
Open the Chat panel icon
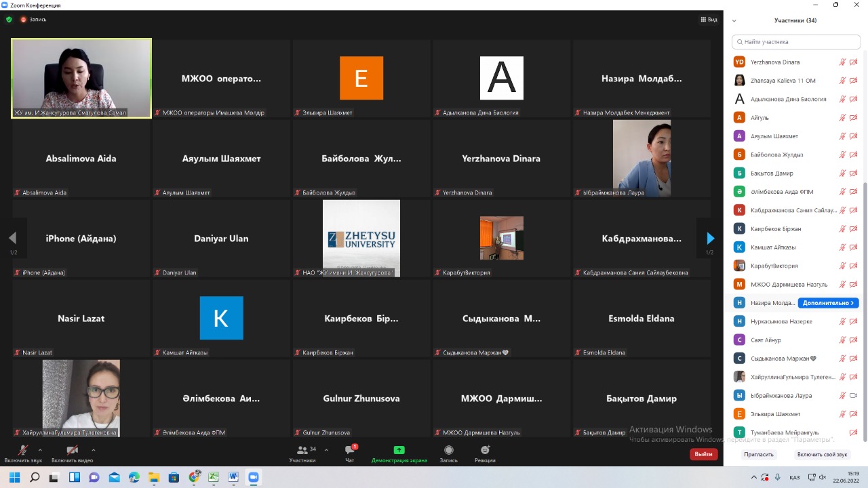click(x=350, y=451)
